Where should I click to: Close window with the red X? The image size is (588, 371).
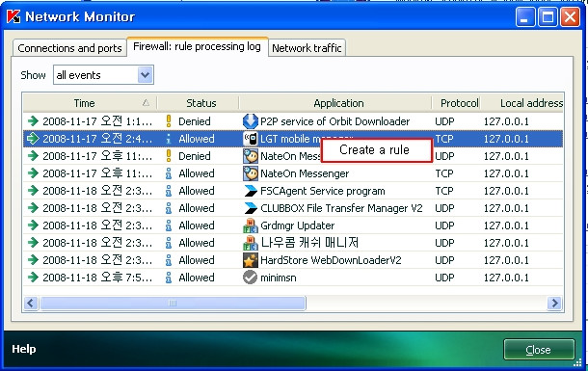(x=570, y=17)
